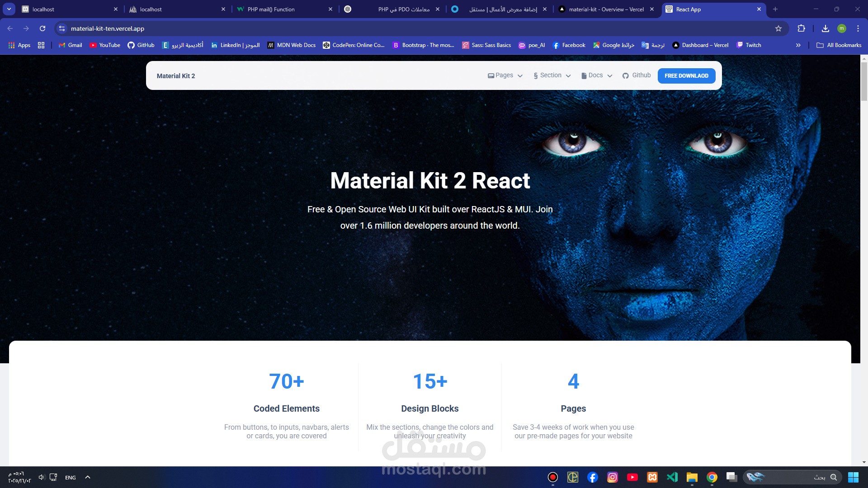868x488 pixels.
Task: Open the Facebook taskbar app
Action: tap(592, 477)
